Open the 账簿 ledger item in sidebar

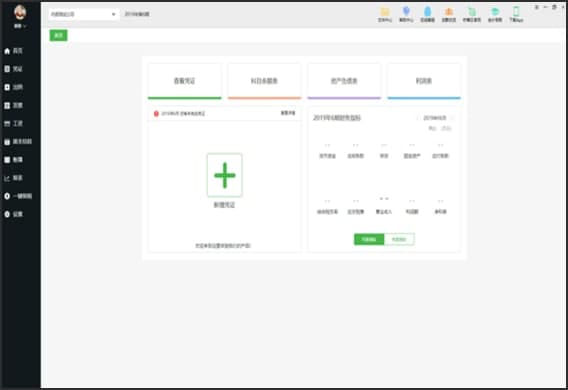point(14,160)
